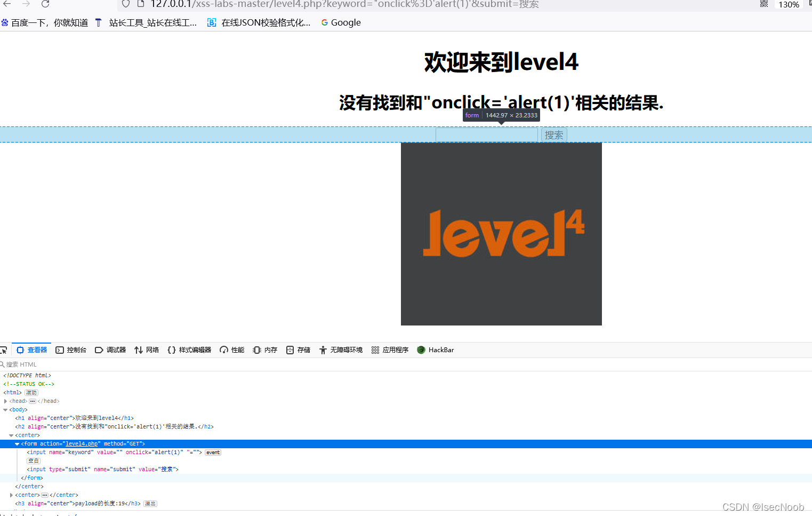Viewport: 812px width, 516px height.
Task: Click the 溢出 badge on the h3 element
Action: click(150, 503)
